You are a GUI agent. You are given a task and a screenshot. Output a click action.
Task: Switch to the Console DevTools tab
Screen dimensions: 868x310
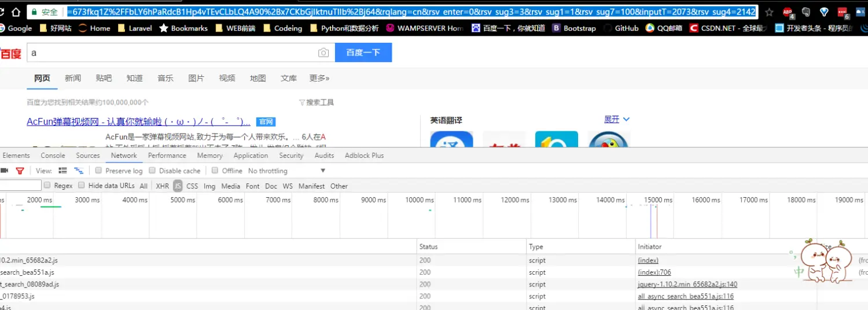[53, 156]
